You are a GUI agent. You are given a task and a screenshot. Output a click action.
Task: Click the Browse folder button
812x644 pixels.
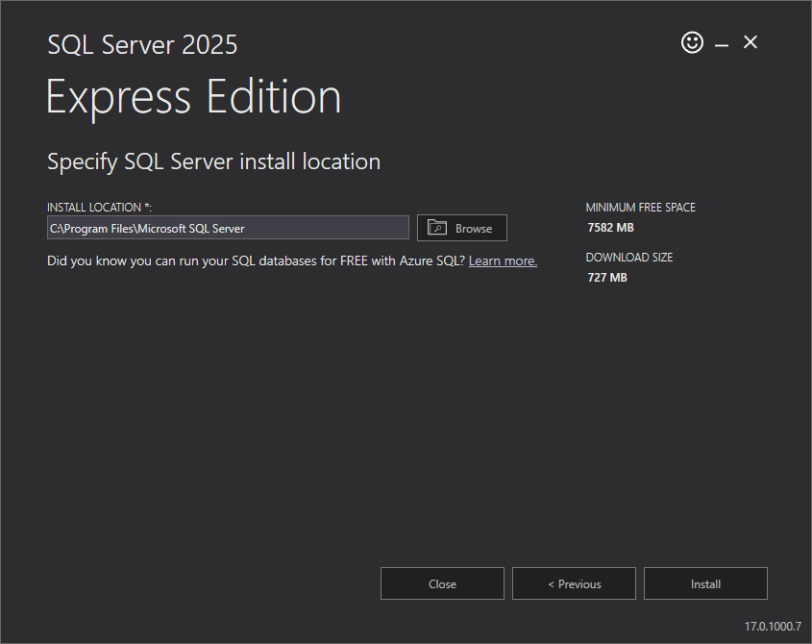(x=462, y=228)
